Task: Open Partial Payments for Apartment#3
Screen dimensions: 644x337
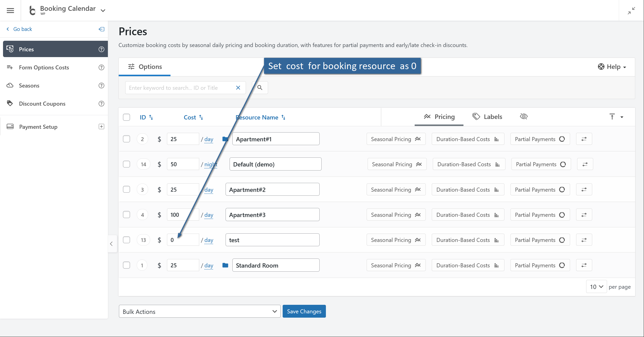Action: (540, 215)
